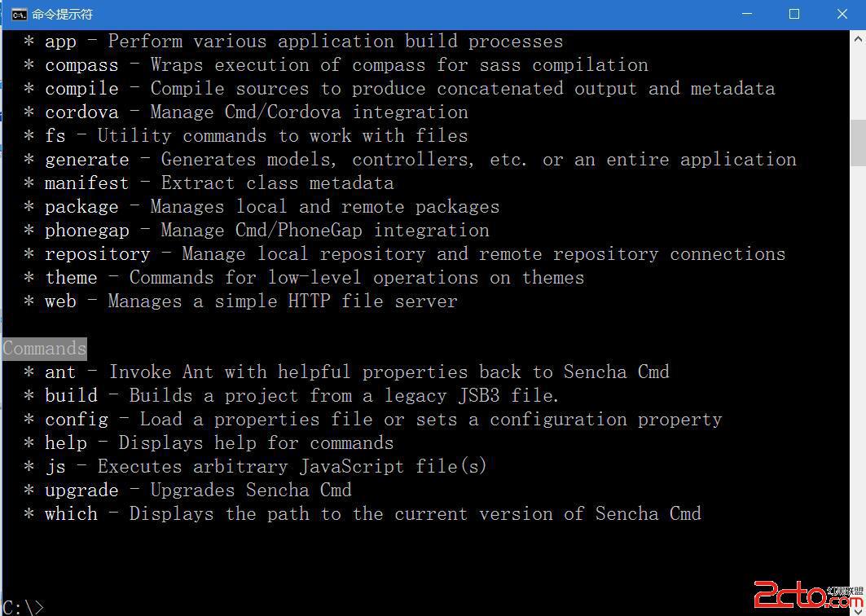Screen dimensions: 866x616
Task: Maximize the command prompt window
Action: click(794, 14)
